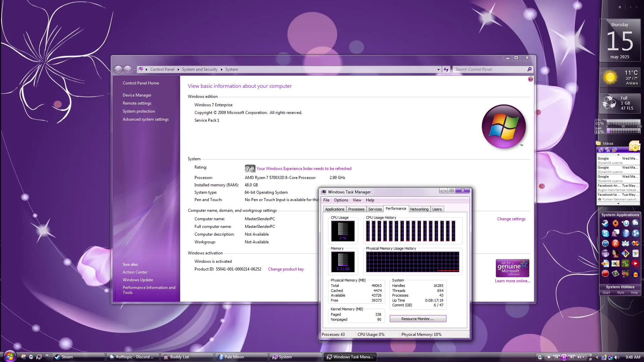Click Change settings for computer name

pos(511,219)
